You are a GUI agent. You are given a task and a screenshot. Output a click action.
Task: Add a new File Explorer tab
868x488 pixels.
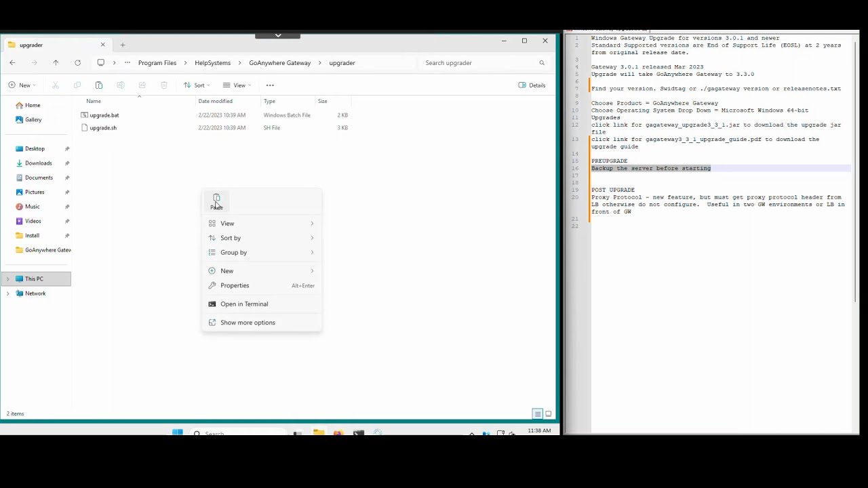(x=123, y=45)
